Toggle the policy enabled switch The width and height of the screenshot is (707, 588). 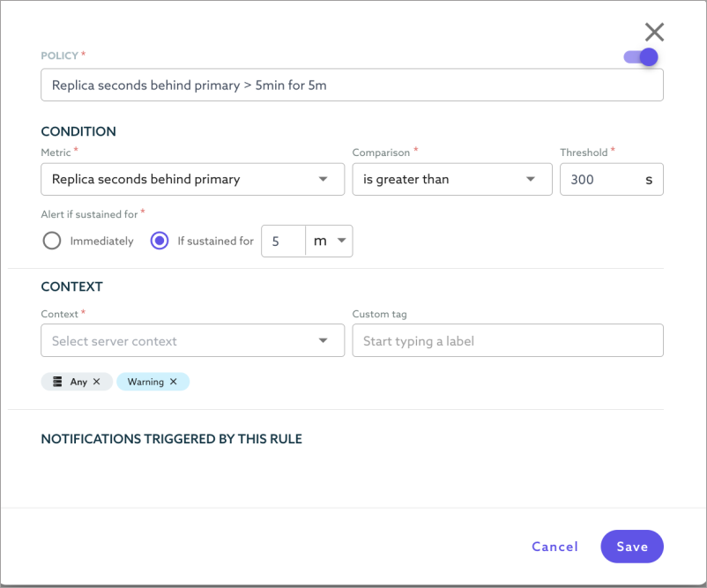tap(641, 57)
